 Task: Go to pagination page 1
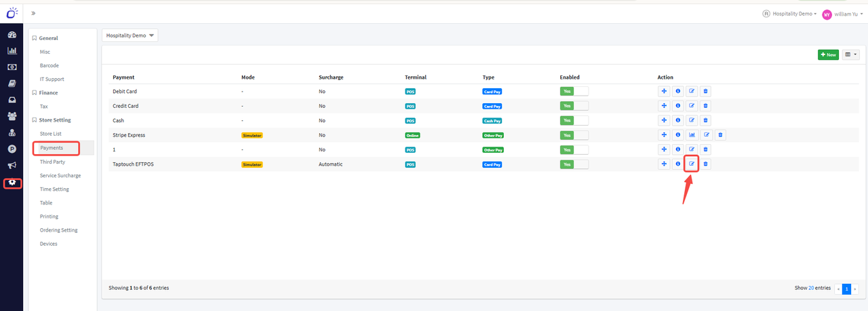coord(846,289)
